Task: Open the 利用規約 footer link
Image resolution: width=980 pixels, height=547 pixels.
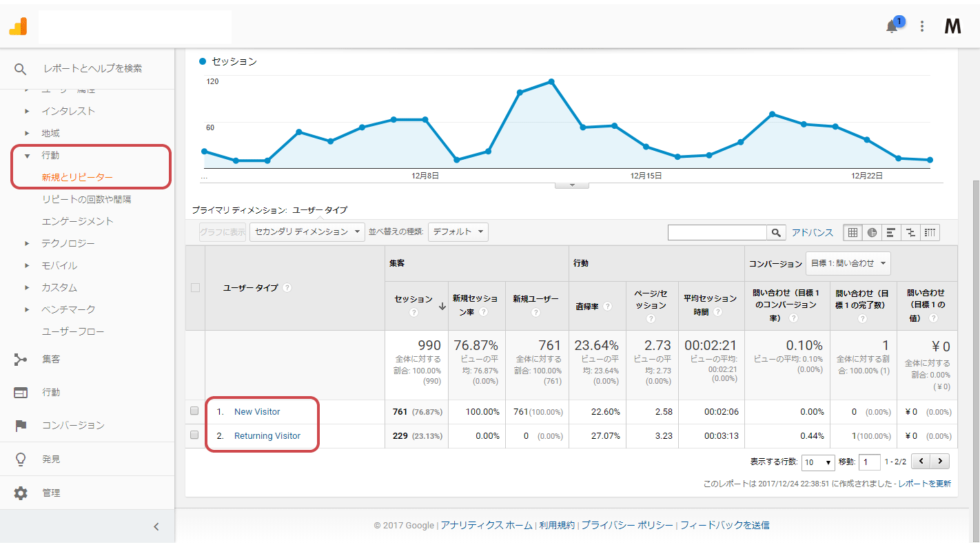Action: (x=557, y=525)
